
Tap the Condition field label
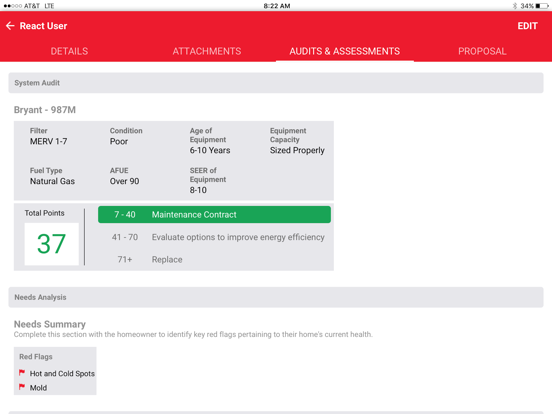126,131
